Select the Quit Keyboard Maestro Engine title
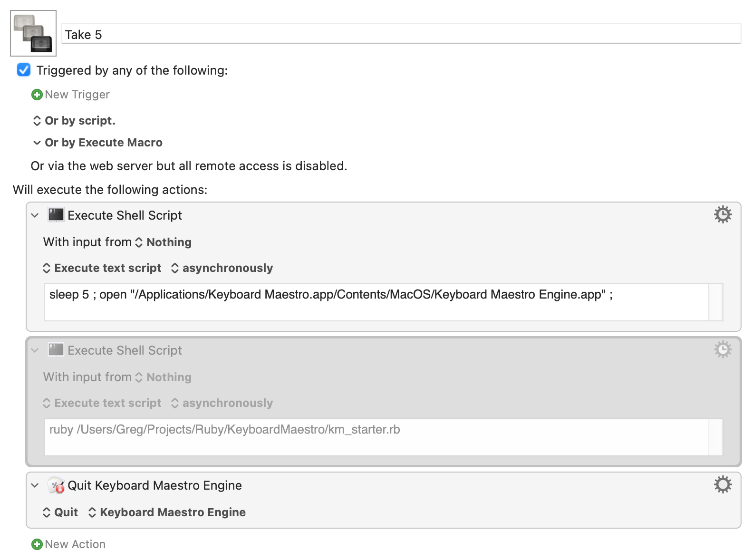 coord(154,485)
